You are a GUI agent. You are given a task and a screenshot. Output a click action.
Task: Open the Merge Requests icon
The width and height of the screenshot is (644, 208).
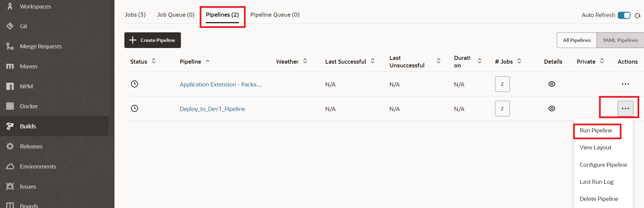pos(10,46)
